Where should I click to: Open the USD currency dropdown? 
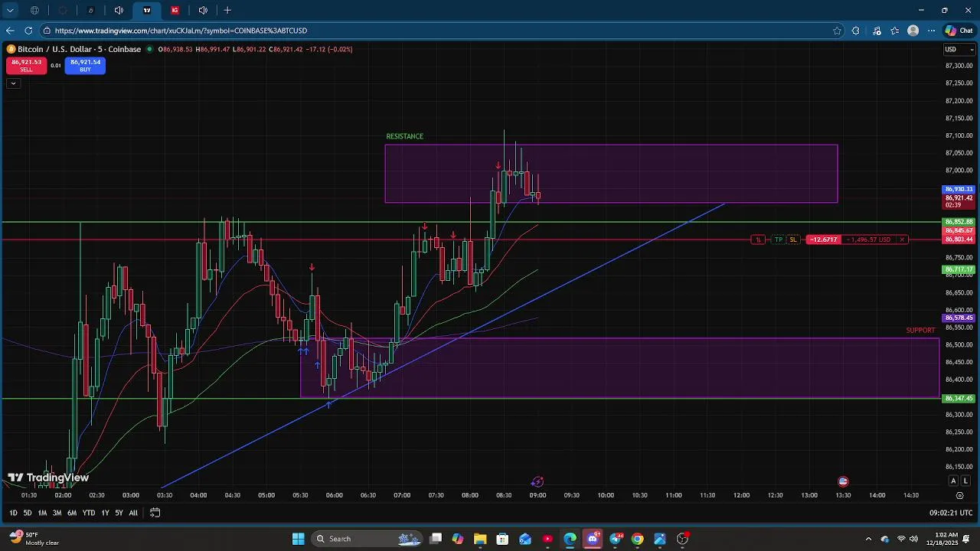959,49
